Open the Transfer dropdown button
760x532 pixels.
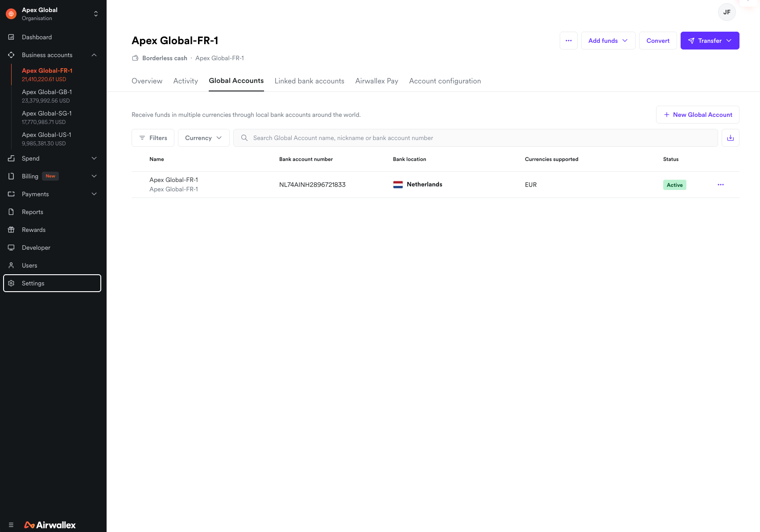click(x=710, y=41)
